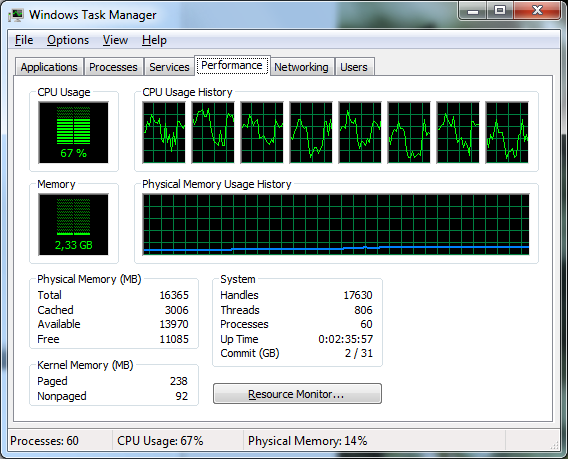The image size is (568, 459).
Task: Click the Available value 13970
Action: [174, 324]
